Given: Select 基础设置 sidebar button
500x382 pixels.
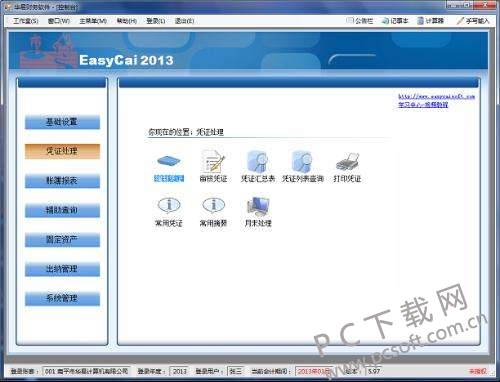Looking at the screenshot, I should coord(62,122).
